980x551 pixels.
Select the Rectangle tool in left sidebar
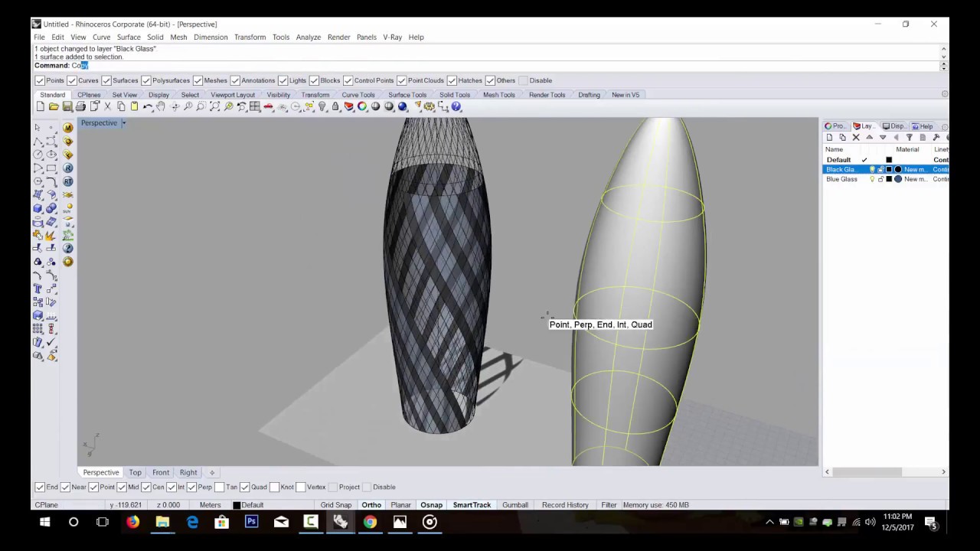click(x=51, y=168)
